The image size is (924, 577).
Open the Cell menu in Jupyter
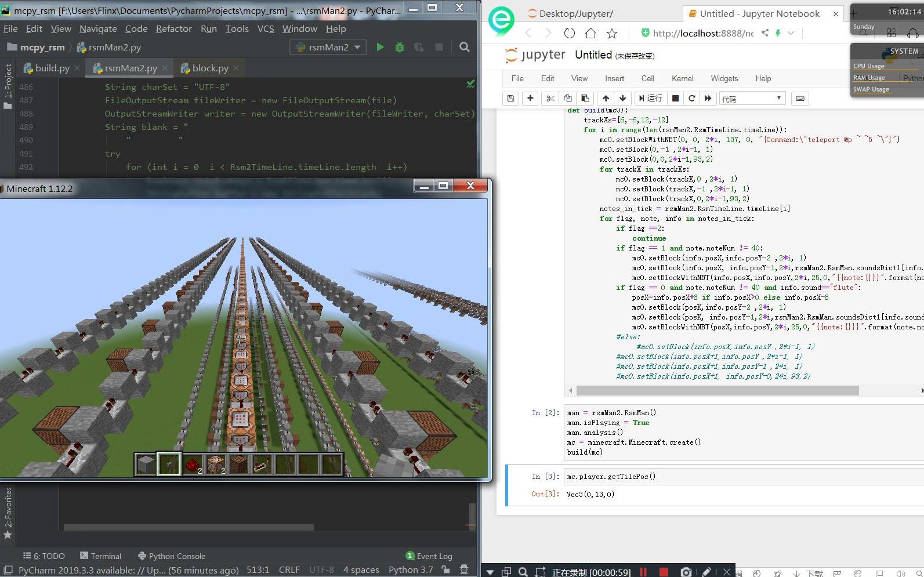(648, 78)
